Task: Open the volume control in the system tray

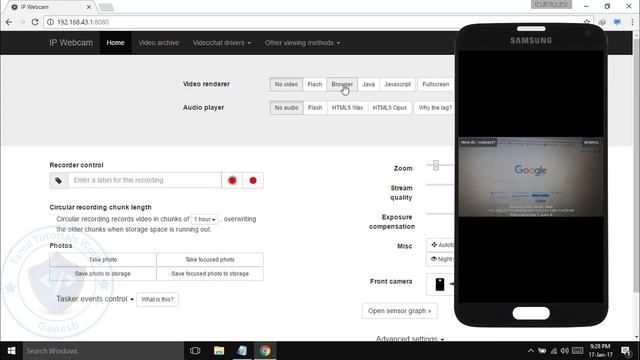Action: [565, 351]
